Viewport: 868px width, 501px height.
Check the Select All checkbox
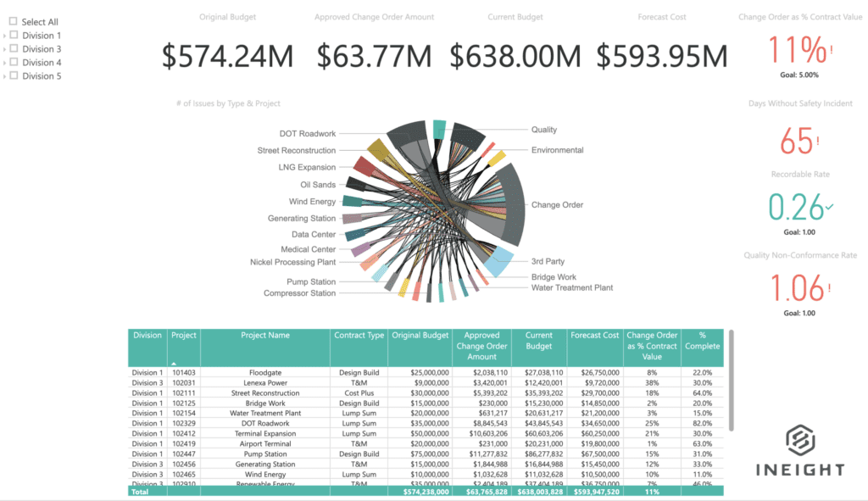[x=12, y=21]
